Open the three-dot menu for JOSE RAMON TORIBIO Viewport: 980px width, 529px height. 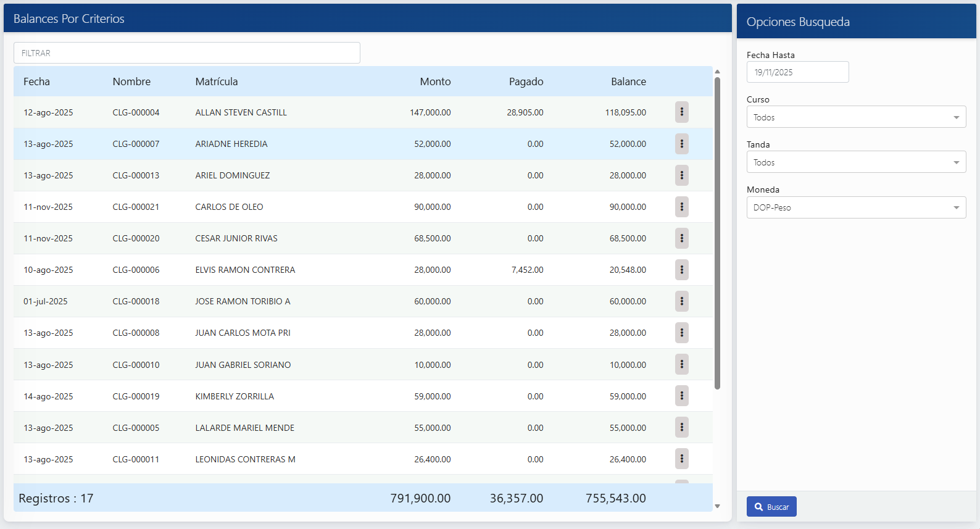pos(681,301)
